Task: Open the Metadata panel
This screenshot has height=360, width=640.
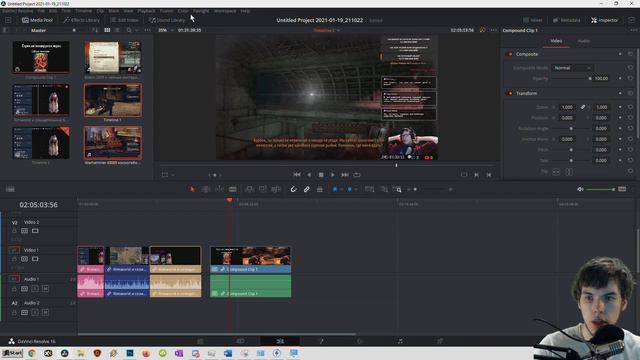Action: [566, 20]
